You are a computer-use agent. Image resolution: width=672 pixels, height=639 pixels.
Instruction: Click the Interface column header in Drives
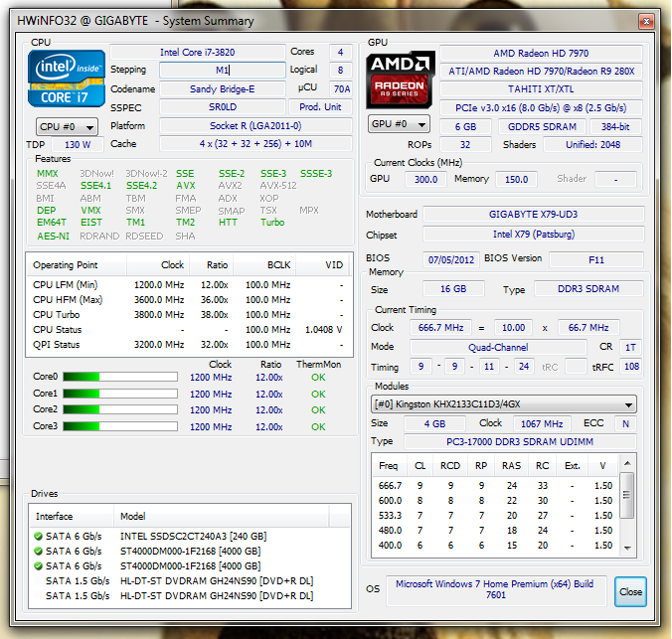[x=72, y=516]
